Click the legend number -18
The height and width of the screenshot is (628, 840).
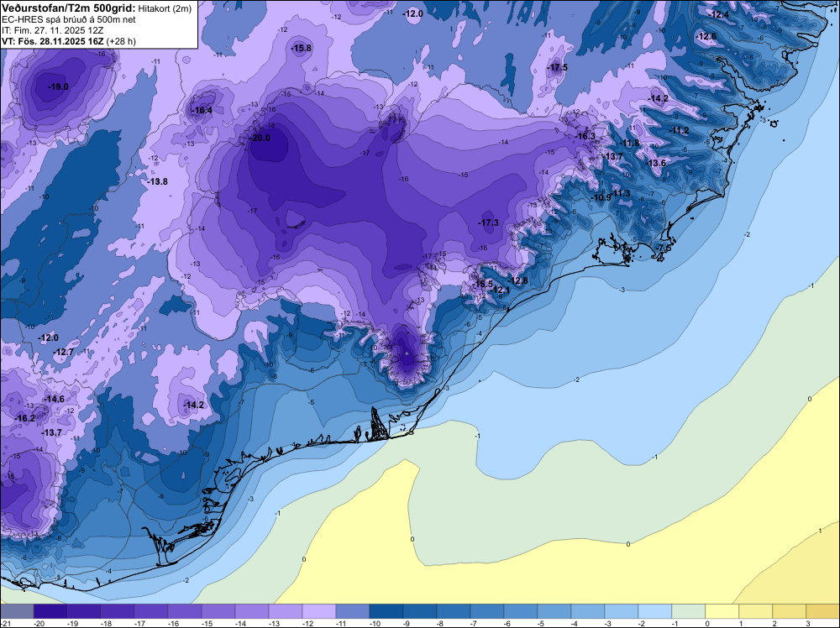(106, 623)
